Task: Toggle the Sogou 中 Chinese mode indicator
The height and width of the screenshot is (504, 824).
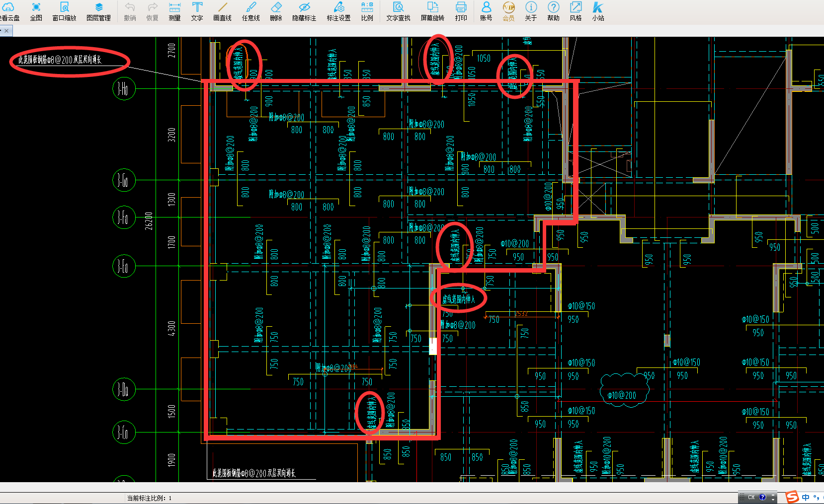Action: [806, 497]
